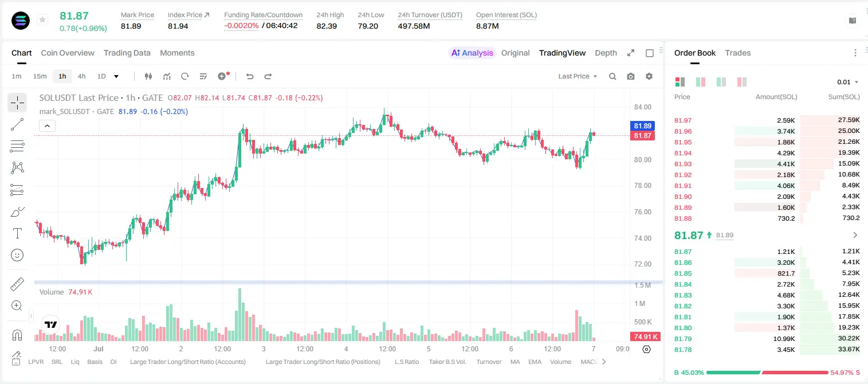Click the AI Analysis button
868x384 pixels.
[x=472, y=53]
